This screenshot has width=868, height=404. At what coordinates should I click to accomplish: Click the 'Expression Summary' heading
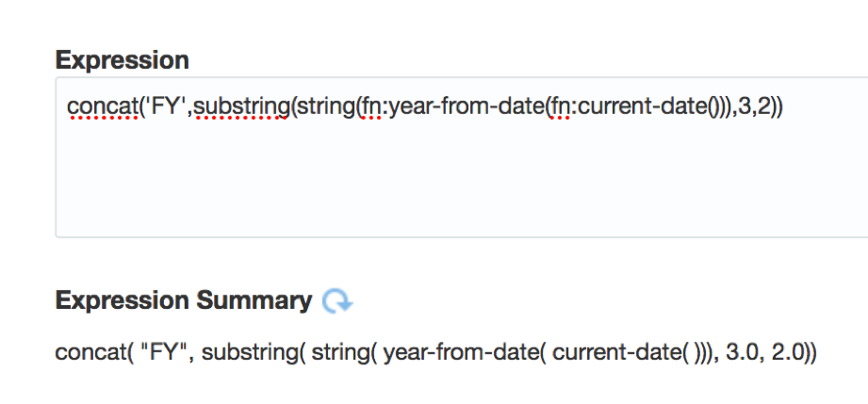coord(184,301)
